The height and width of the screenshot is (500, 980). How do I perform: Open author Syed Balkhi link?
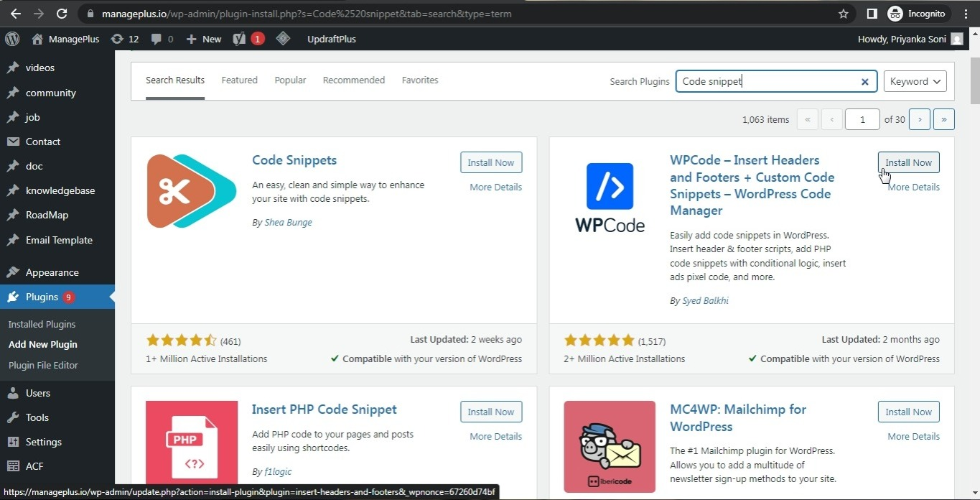[705, 300]
